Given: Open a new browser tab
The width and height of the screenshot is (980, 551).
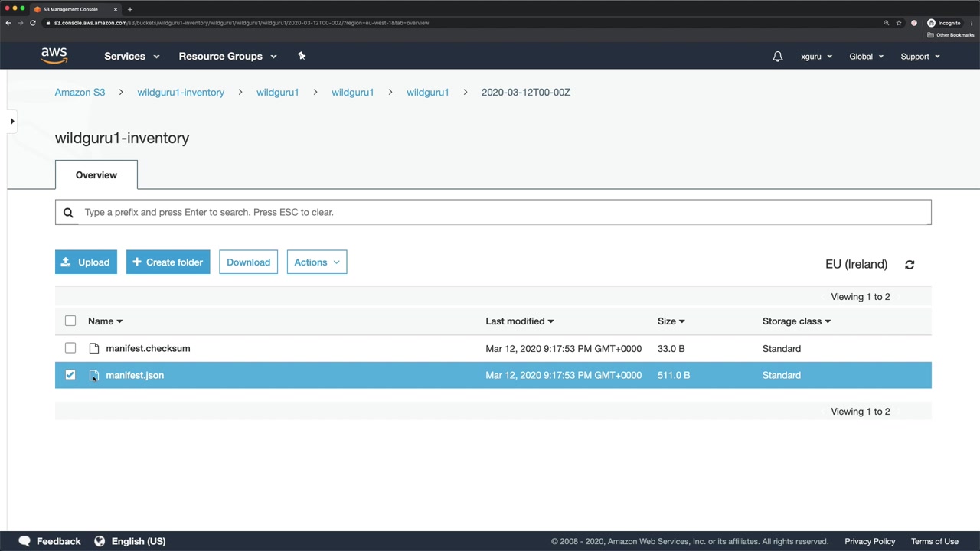Looking at the screenshot, I should click(130, 9).
